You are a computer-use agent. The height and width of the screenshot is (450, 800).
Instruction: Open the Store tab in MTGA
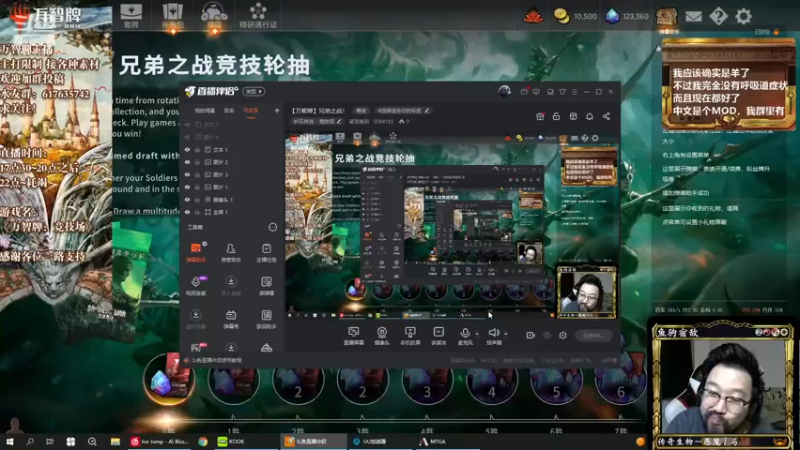(x=214, y=15)
